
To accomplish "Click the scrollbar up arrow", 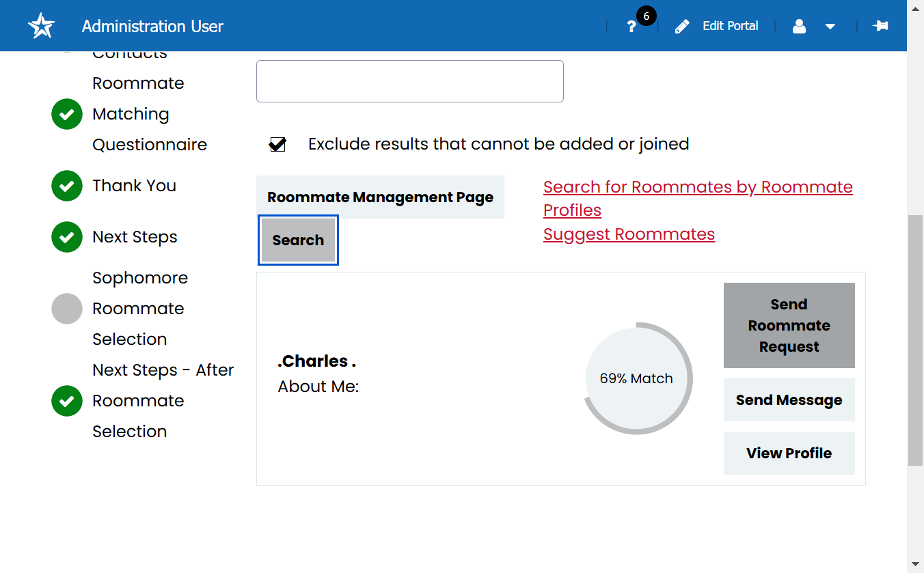I will click(x=915, y=8).
